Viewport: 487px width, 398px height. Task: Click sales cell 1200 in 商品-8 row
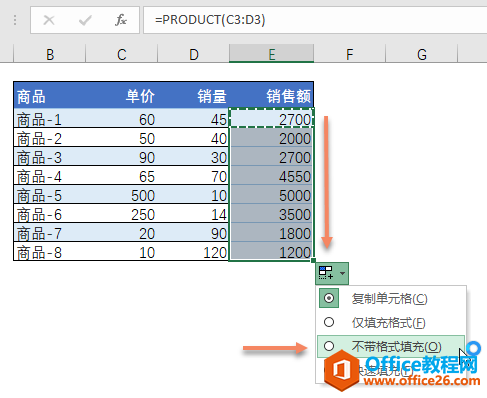tap(271, 251)
